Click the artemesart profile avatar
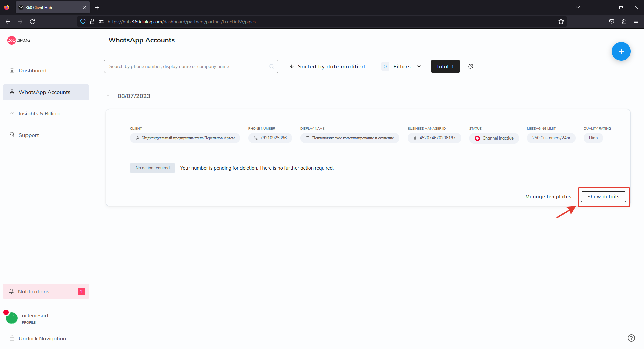 coord(12,318)
